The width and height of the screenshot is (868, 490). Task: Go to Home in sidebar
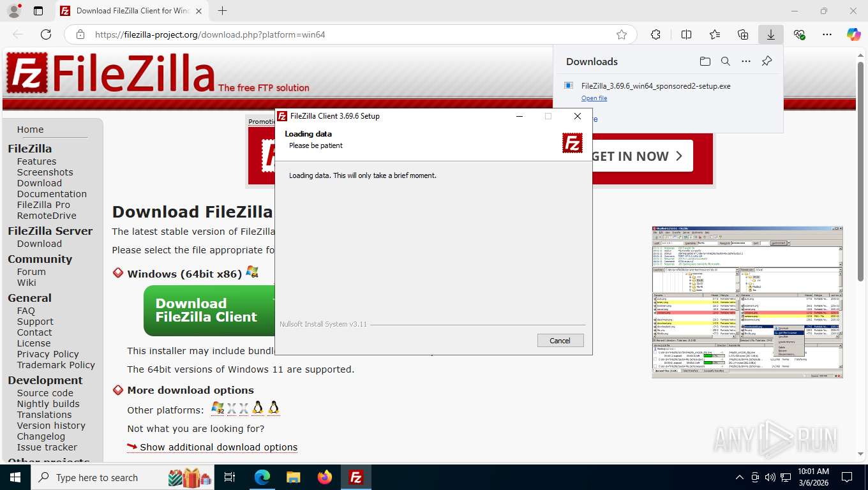coord(30,130)
